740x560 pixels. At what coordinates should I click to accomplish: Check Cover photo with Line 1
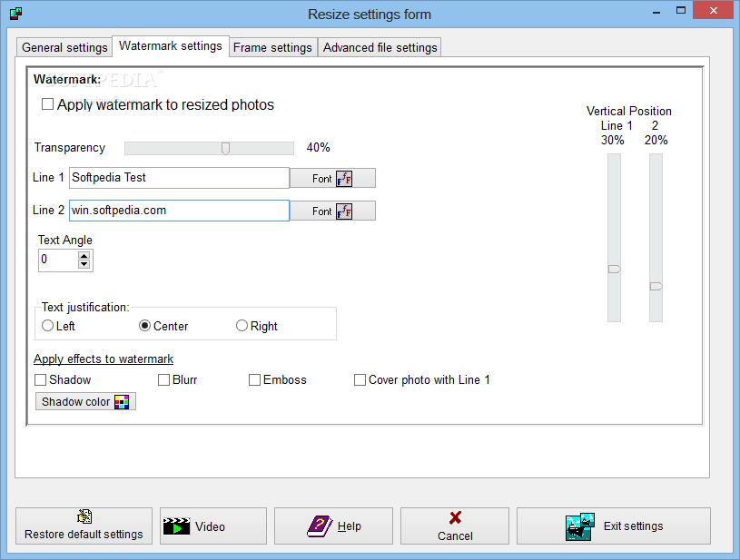pos(360,379)
